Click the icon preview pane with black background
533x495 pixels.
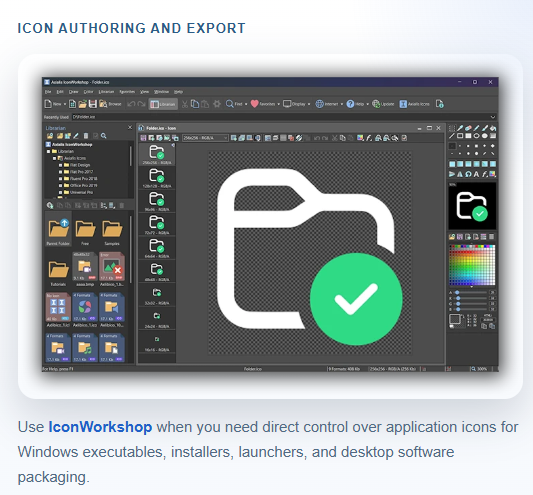[472, 206]
